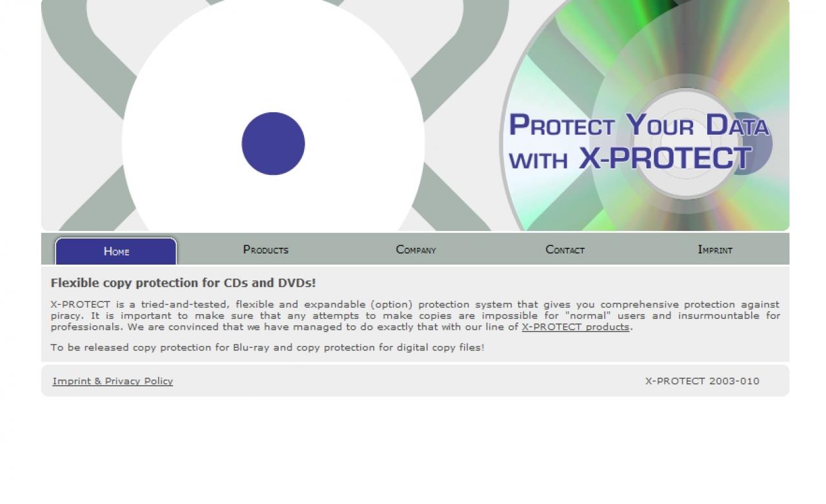Click the white disc logo graphic
Viewport: 826px width, 504px height.
coord(273,115)
